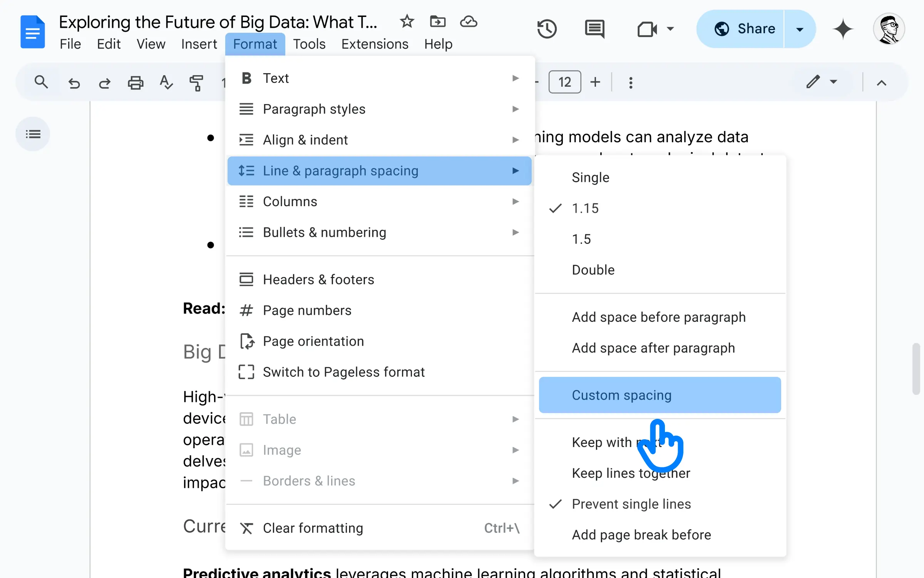Screen dimensions: 924x578
Task: Show the document outline sidebar
Action: pyautogui.click(x=33, y=134)
